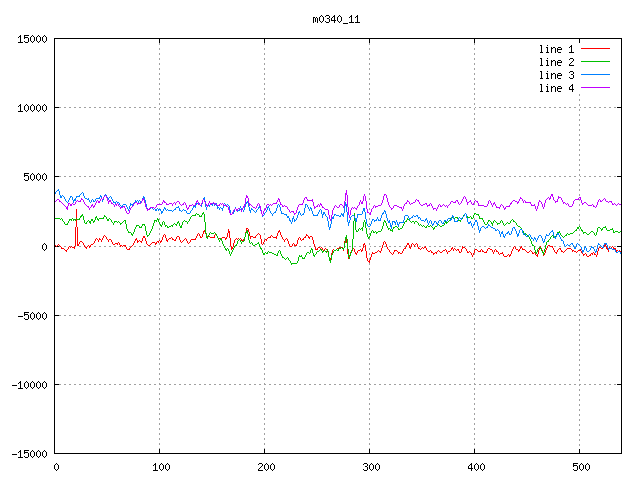Click the 5000 y-axis tick label

(x=35, y=177)
